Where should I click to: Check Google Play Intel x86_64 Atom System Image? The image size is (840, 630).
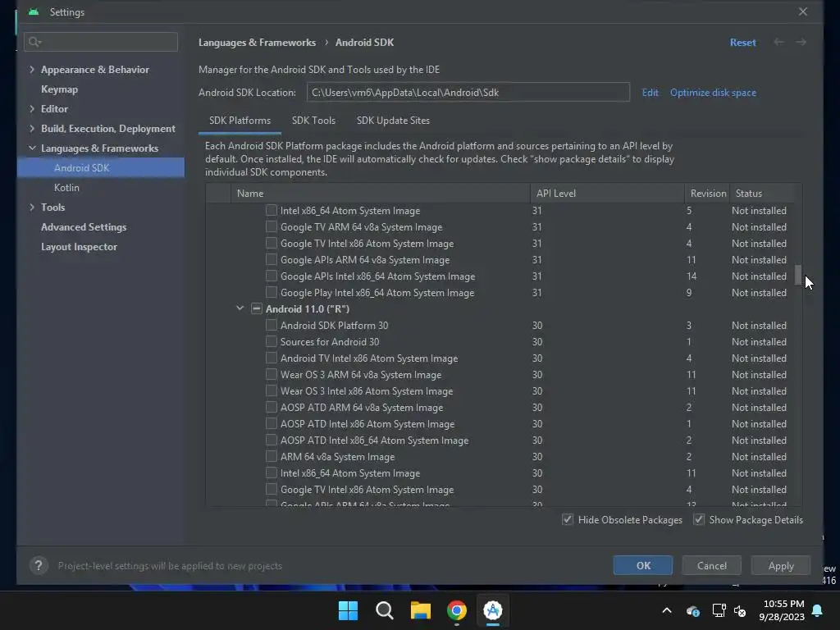271,292
